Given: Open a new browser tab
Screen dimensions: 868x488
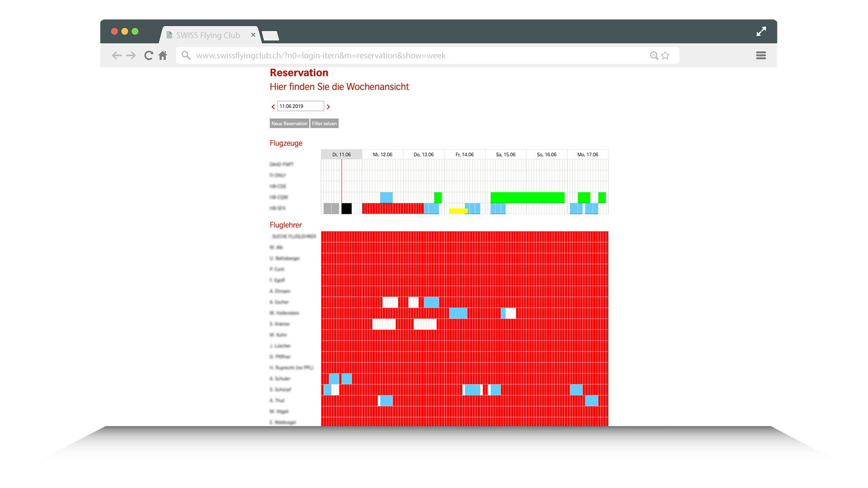Looking at the screenshot, I should (270, 36).
